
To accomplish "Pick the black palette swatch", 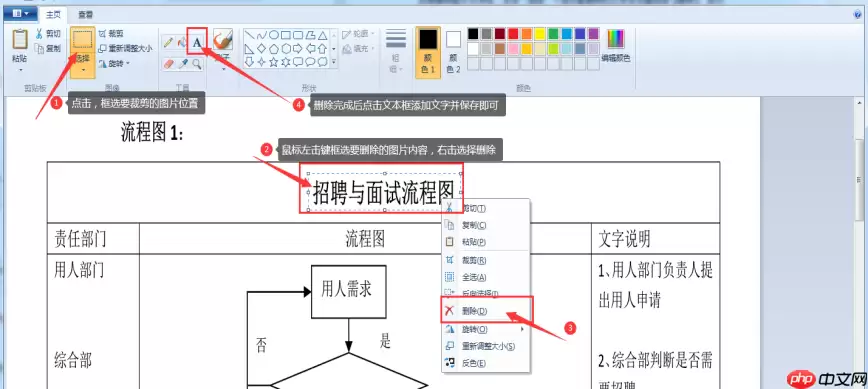I will (473, 34).
